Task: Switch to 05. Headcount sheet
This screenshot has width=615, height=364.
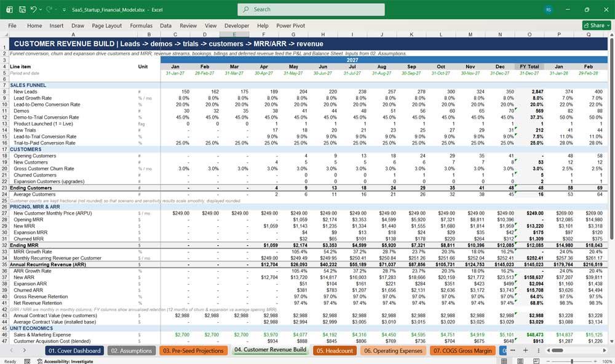Action: 335,350
